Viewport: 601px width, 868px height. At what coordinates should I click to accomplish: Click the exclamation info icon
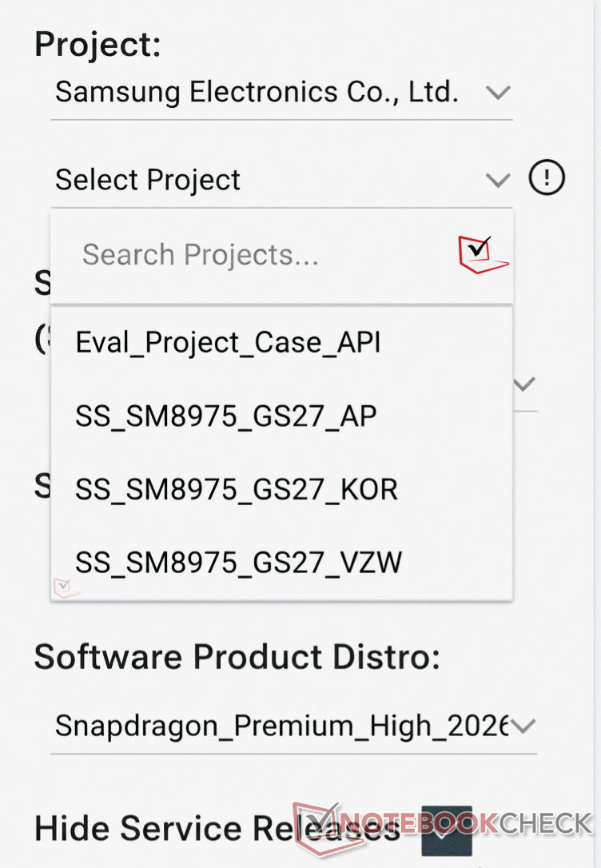547,177
